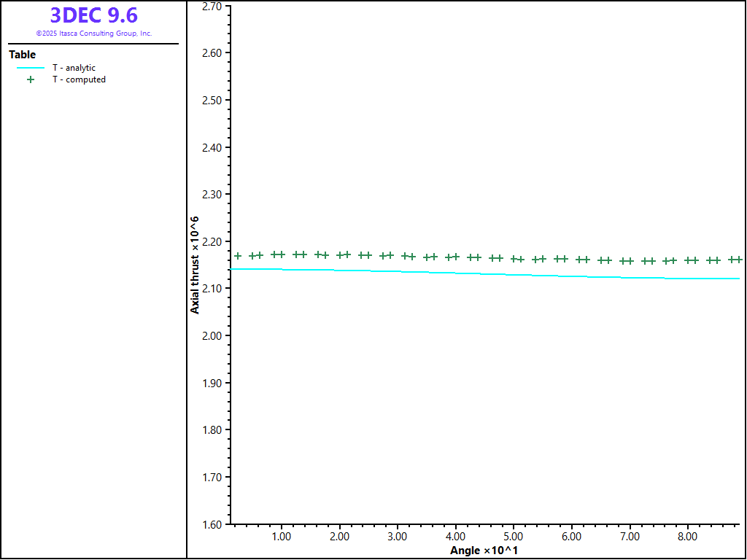Select the 'T - analytic' legend label

point(74,68)
